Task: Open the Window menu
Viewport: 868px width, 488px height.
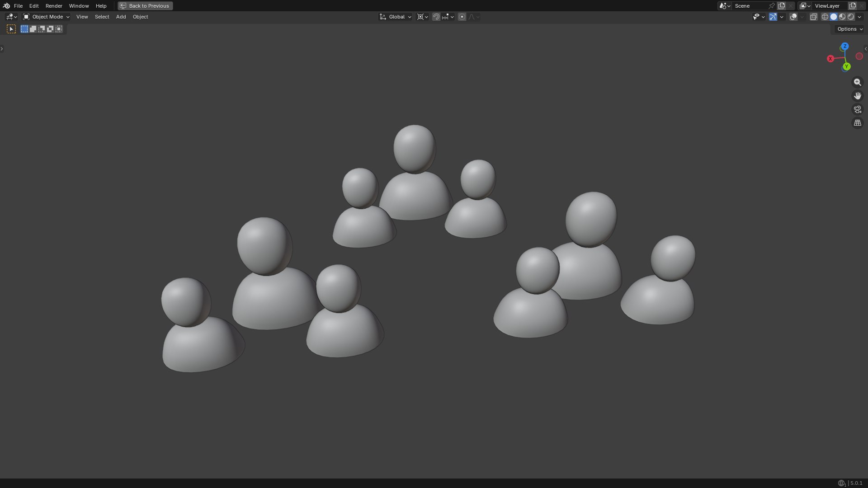Action: tap(79, 6)
